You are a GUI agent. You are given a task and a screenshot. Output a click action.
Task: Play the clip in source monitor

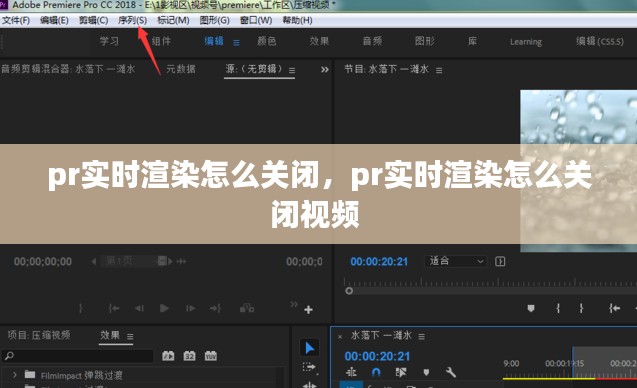pyautogui.click(x=164, y=308)
